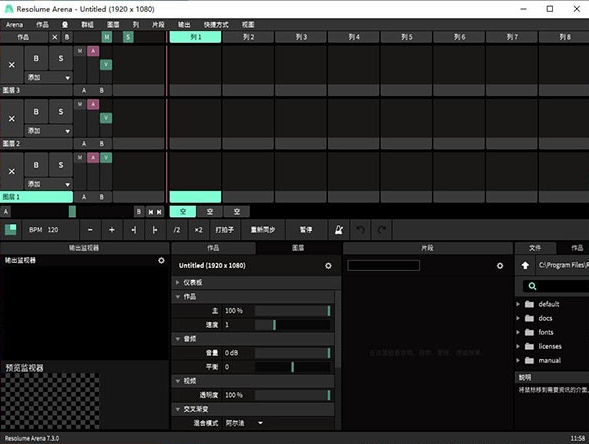
Task: Open output monitor settings gear
Action: [161, 260]
